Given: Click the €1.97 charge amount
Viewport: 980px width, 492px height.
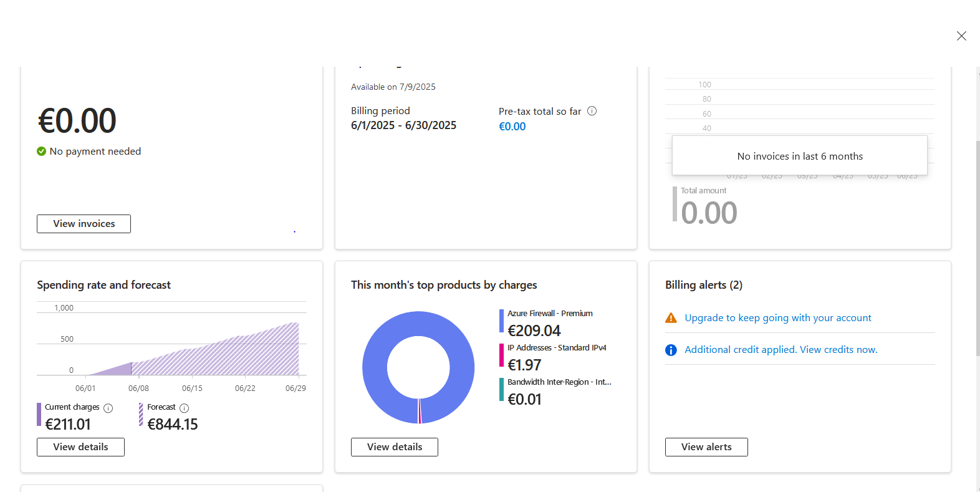Looking at the screenshot, I should point(524,365).
